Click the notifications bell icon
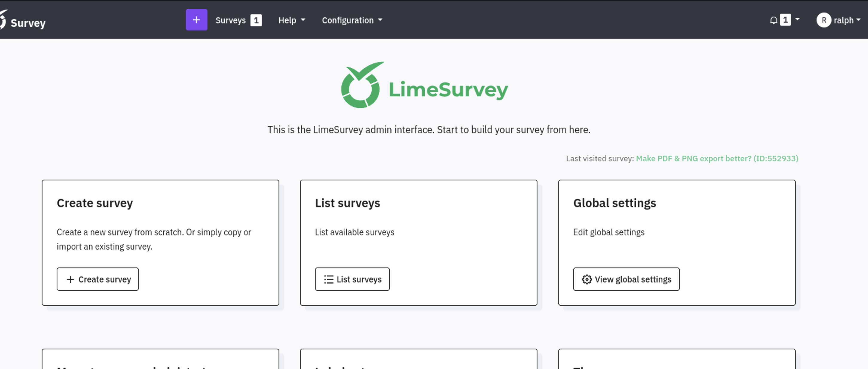Image resolution: width=868 pixels, height=369 pixels. pyautogui.click(x=773, y=20)
